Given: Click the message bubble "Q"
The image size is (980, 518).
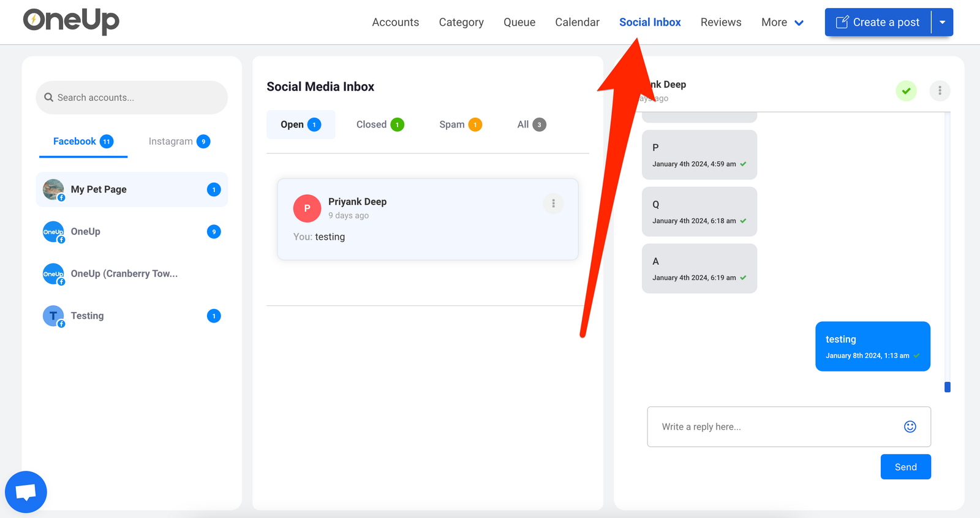Looking at the screenshot, I should [699, 211].
